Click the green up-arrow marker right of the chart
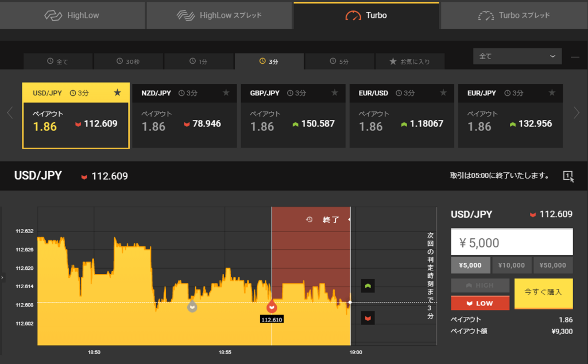Image resolution: width=588 pixels, height=364 pixels. tap(367, 285)
